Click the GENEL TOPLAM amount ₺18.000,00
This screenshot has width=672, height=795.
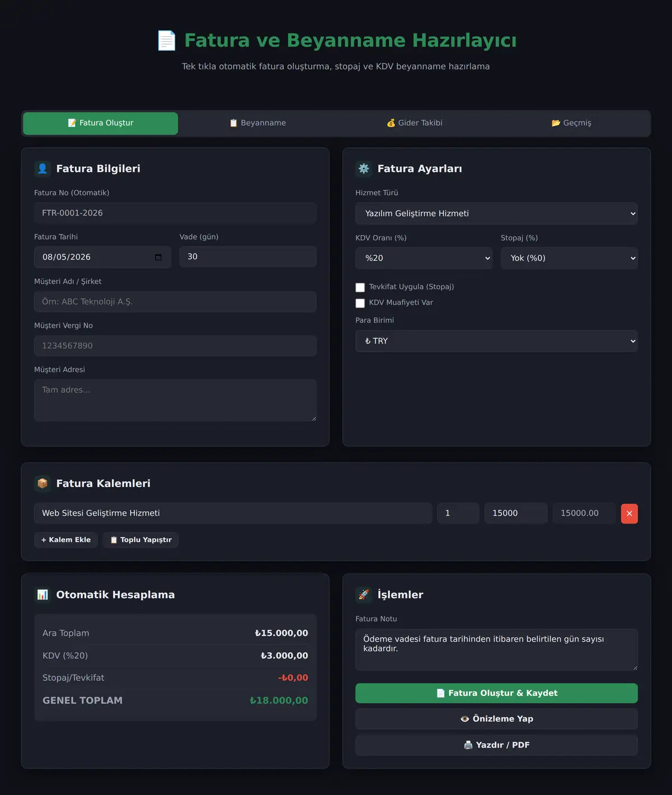279,700
